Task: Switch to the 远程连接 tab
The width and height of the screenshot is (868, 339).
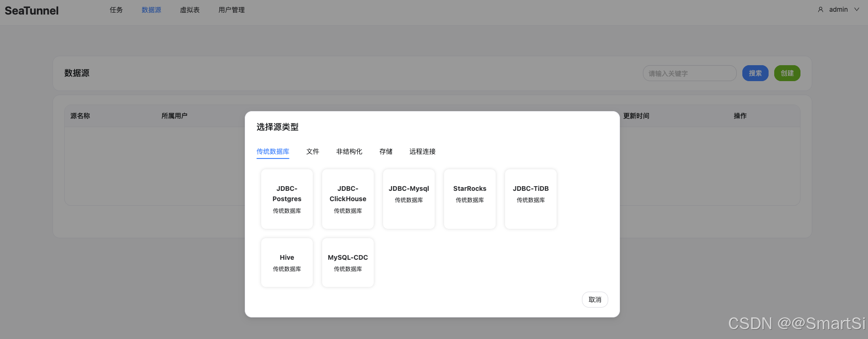Action: [423, 151]
